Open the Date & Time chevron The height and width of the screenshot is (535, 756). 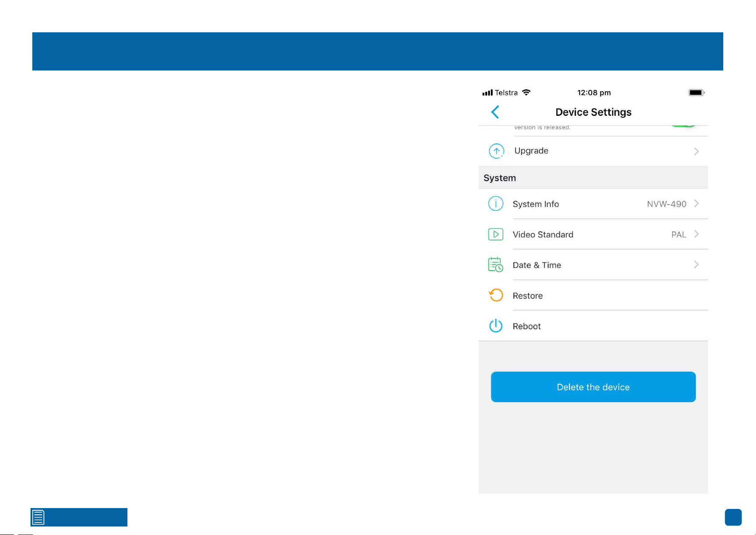coord(696,264)
